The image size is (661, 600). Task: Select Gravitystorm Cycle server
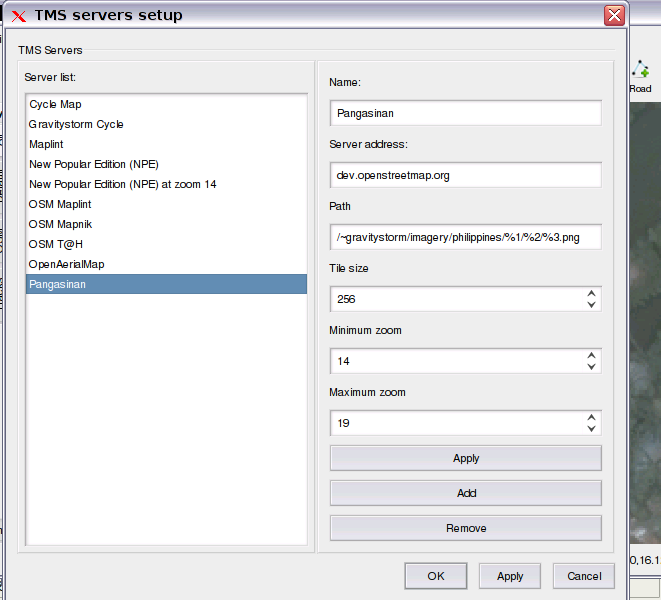pos(166,124)
